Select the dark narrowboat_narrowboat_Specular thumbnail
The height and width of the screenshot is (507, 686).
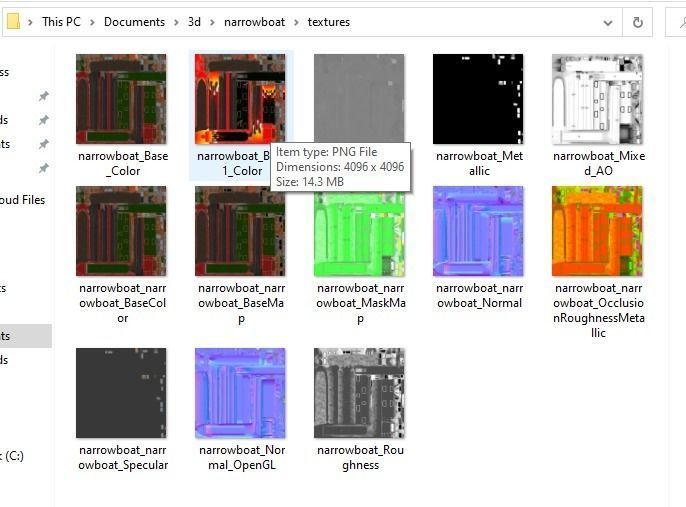pos(121,393)
